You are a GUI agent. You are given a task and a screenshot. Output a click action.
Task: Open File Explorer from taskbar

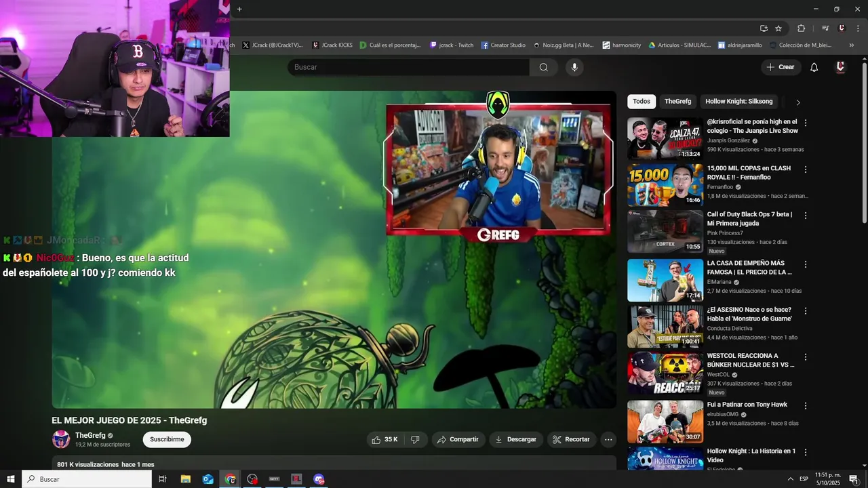point(186,479)
